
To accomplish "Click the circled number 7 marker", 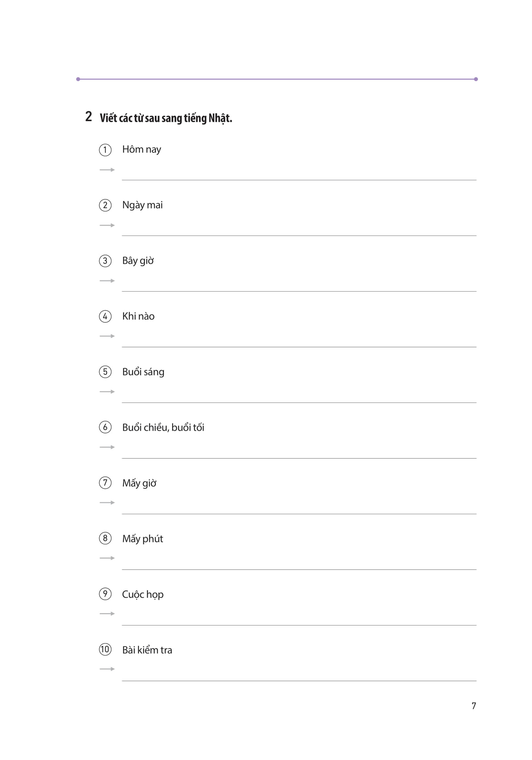I will pos(105,483).
